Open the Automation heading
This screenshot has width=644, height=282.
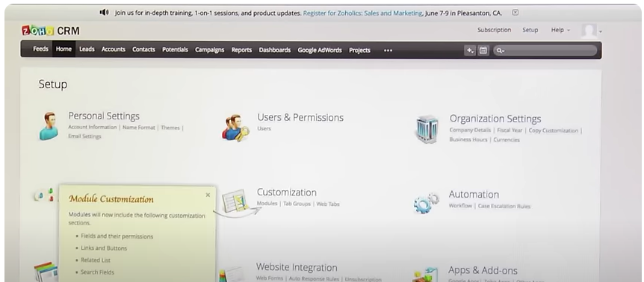[x=474, y=195]
